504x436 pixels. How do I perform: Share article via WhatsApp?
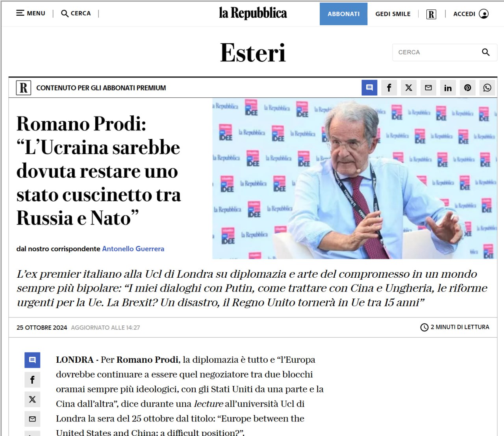point(487,87)
